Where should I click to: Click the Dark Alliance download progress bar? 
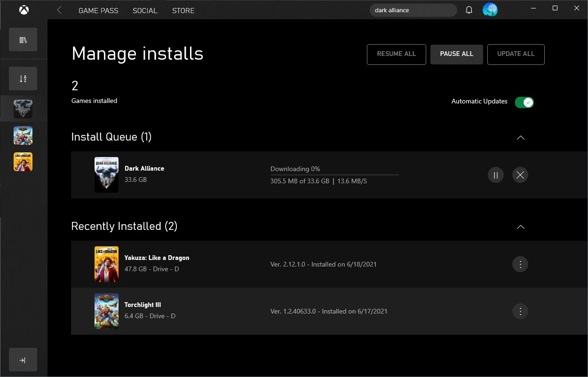[x=334, y=175]
